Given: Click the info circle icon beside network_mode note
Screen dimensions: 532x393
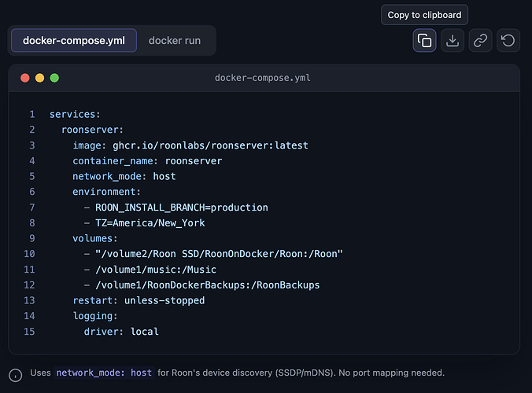Looking at the screenshot, I should pos(16,376).
